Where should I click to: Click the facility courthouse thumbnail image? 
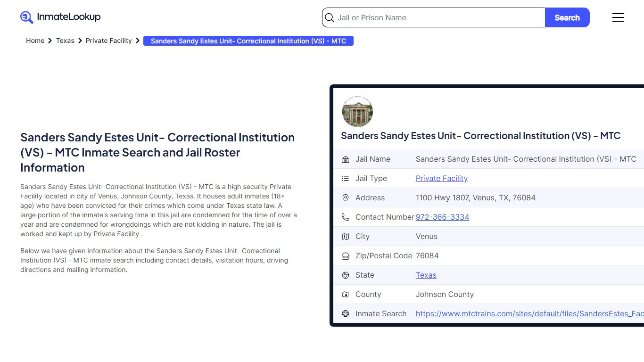[357, 112]
